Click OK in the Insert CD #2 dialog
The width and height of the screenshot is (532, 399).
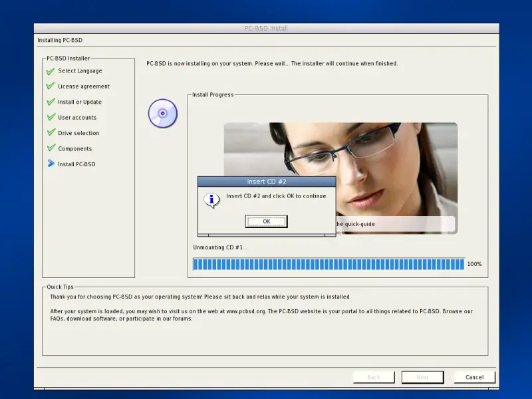267,221
